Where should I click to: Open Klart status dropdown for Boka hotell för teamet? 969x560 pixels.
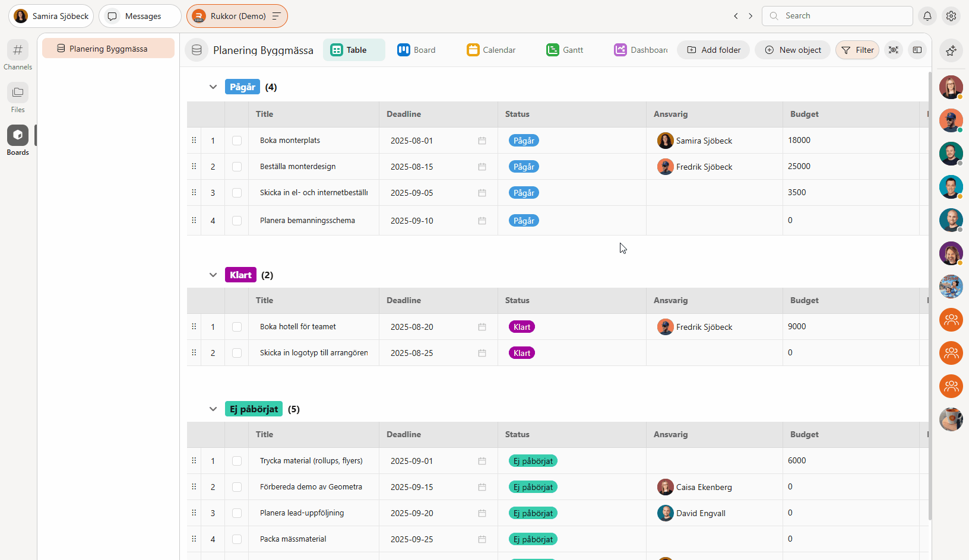(522, 327)
